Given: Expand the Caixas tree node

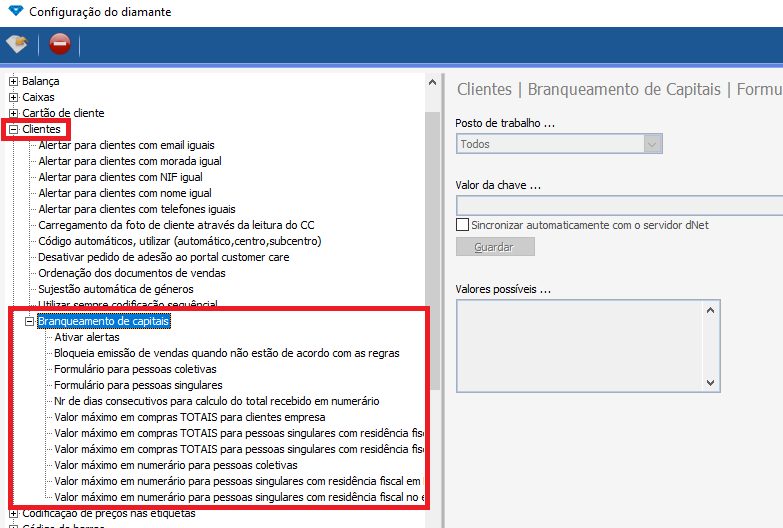Looking at the screenshot, I should [14, 97].
